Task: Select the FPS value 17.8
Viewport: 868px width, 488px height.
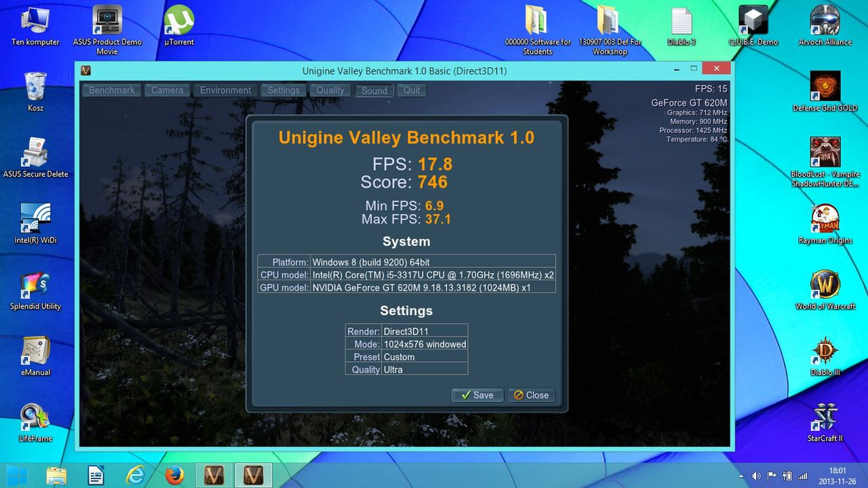Action: [x=435, y=164]
